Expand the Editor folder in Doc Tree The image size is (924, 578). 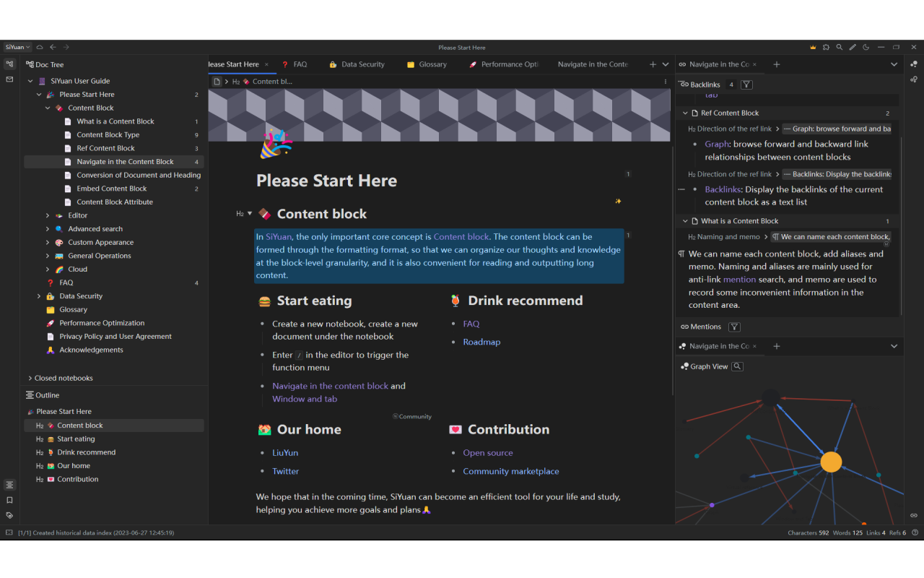pyautogui.click(x=48, y=215)
